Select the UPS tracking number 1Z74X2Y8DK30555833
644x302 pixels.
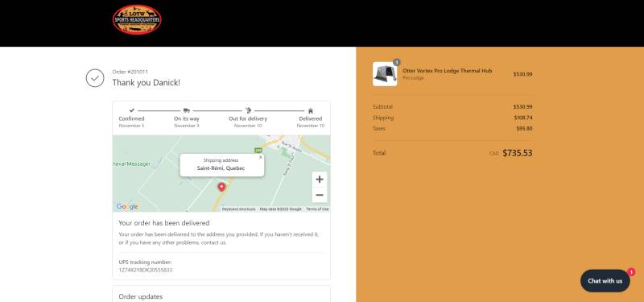click(146, 270)
